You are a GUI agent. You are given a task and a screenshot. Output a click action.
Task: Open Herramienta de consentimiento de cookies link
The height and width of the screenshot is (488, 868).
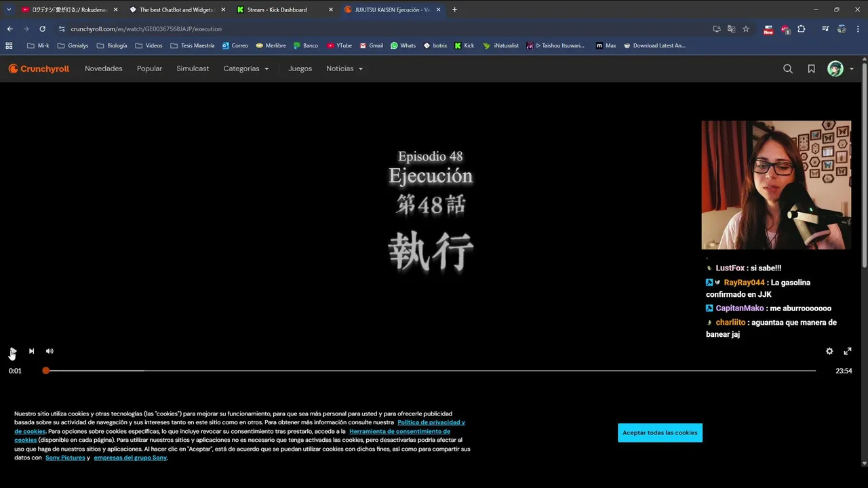click(x=399, y=431)
